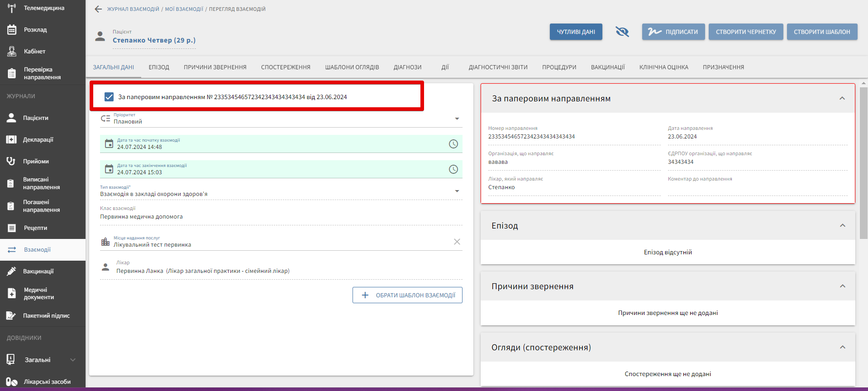This screenshot has height=391, width=868.
Task: Open the Розклад calendar icon
Action: pyautogui.click(x=12, y=30)
